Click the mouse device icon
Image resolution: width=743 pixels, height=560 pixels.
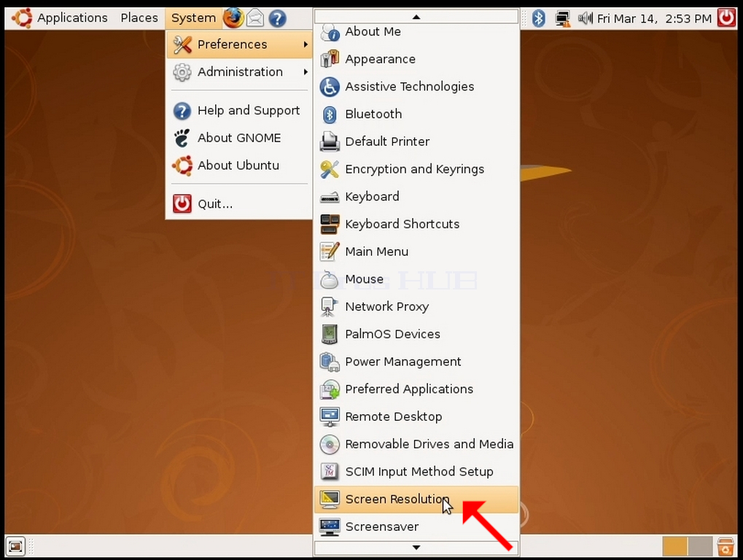click(330, 279)
